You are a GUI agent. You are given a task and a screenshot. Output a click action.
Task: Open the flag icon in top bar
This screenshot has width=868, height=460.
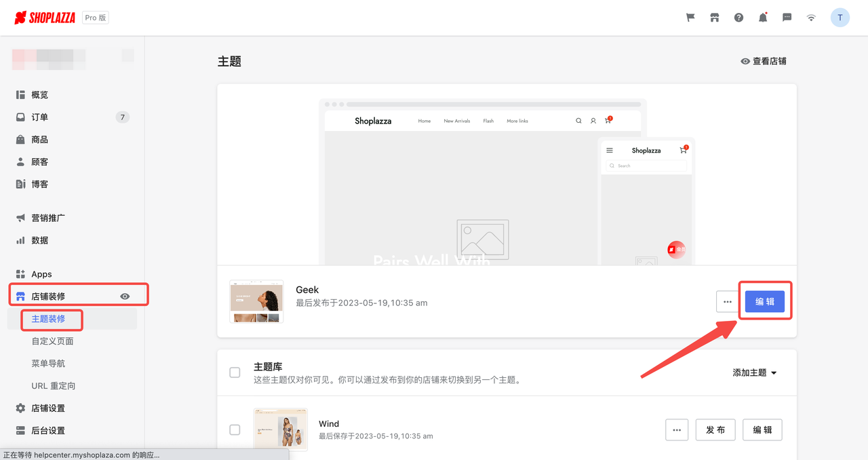(690, 18)
